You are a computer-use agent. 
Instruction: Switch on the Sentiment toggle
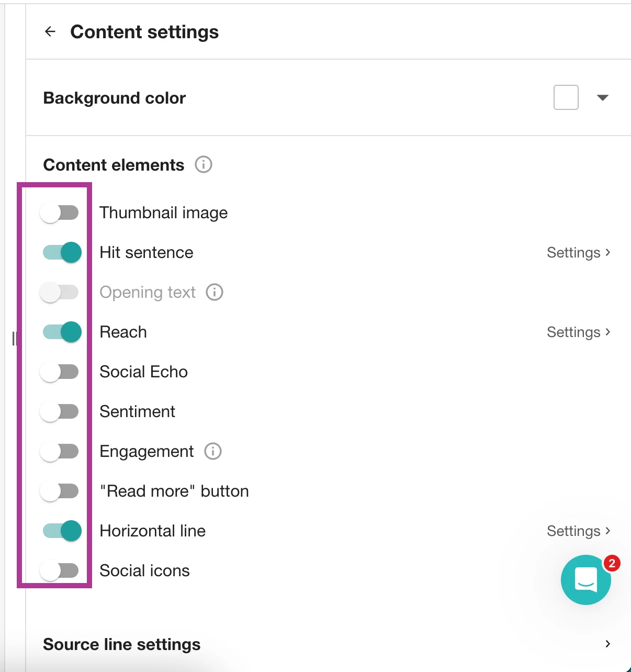point(60,411)
